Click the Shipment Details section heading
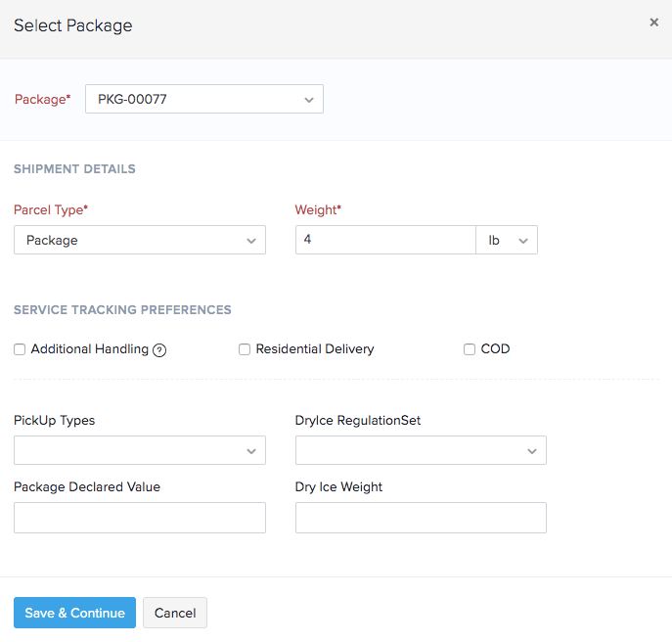The height and width of the screenshot is (642, 672). tap(74, 169)
